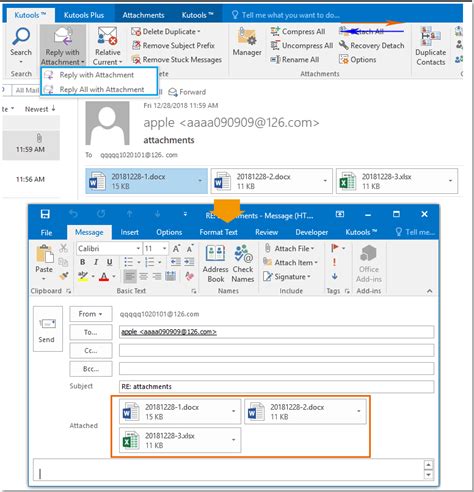Click the Send button
Viewport: 474px width, 492px height.
pos(48,329)
